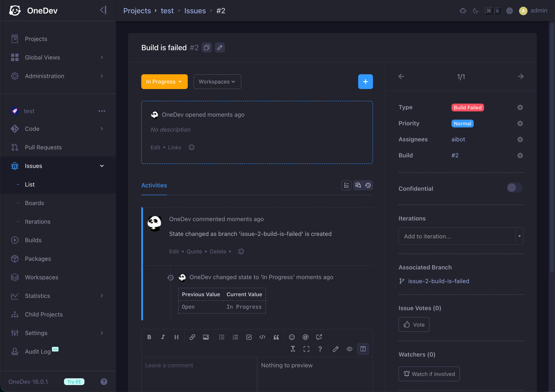Open the In Progress state dropdown
Image resolution: width=555 pixels, height=392 pixels.
[x=164, y=82]
